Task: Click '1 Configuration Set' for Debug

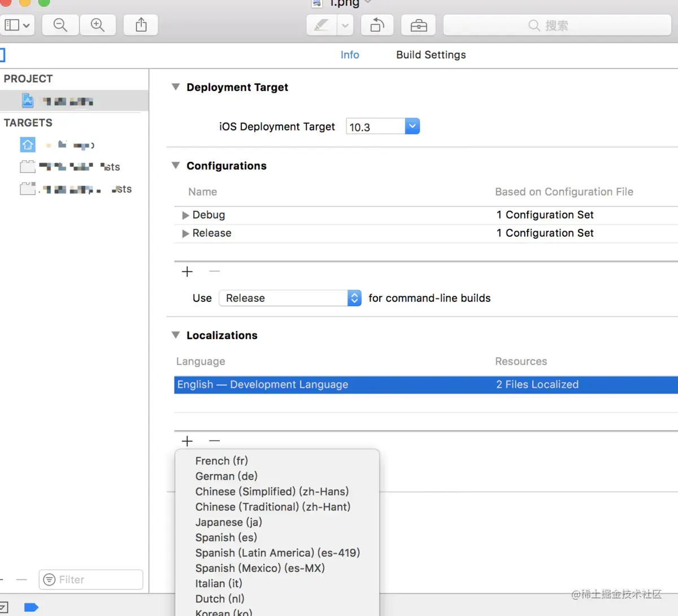Action: coord(545,215)
